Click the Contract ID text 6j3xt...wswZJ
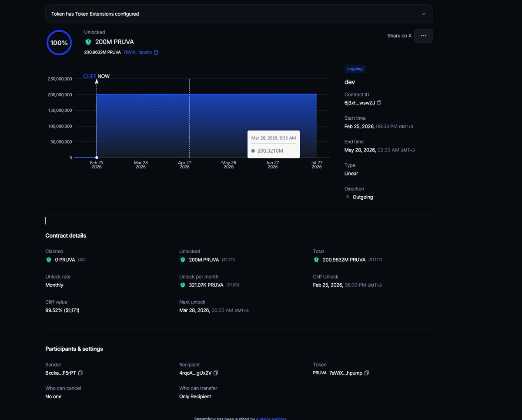 (x=360, y=103)
